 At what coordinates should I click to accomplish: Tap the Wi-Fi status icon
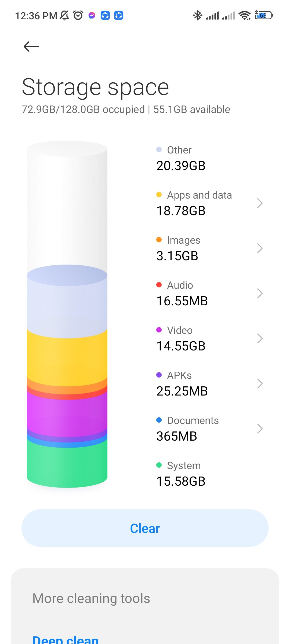[245, 15]
